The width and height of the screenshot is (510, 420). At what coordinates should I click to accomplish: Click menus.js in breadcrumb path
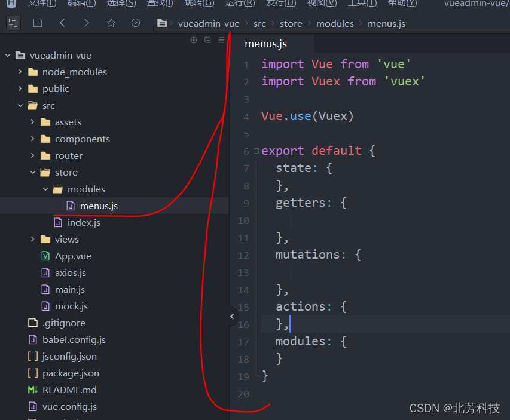coord(386,24)
